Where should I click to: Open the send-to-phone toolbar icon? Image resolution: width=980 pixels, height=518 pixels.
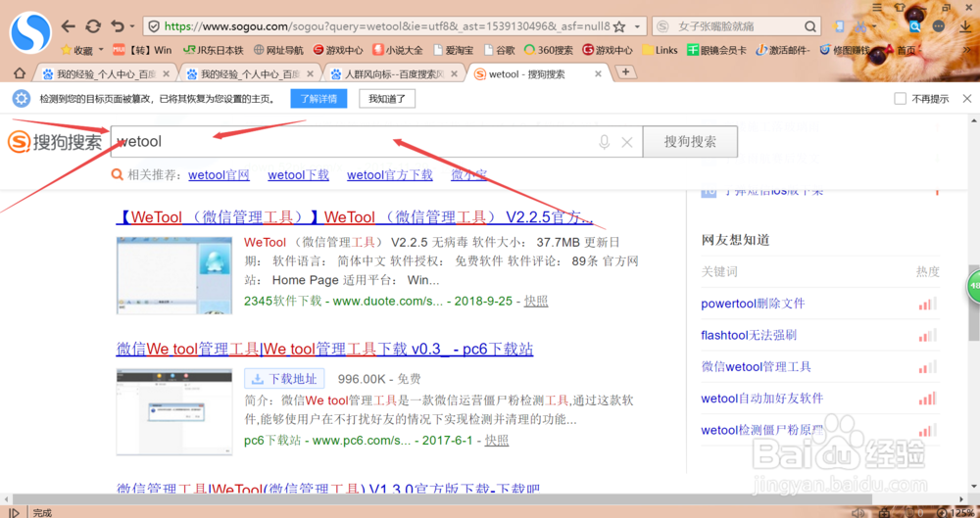839,26
